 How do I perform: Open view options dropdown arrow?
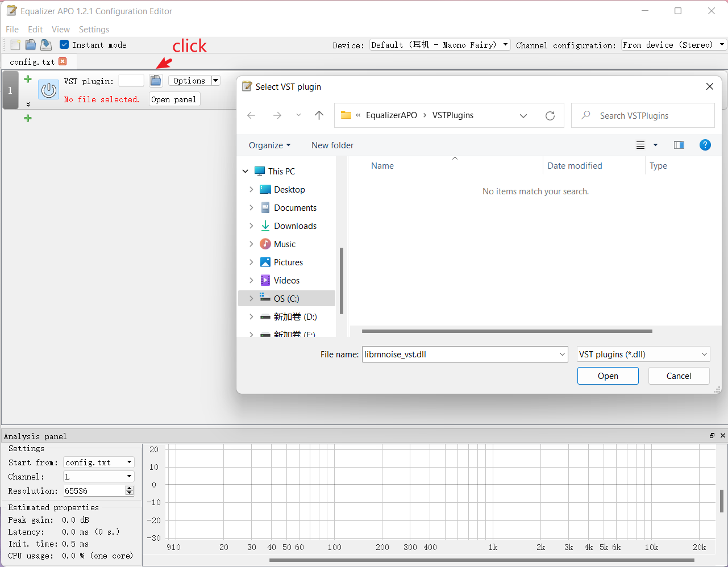pos(655,145)
